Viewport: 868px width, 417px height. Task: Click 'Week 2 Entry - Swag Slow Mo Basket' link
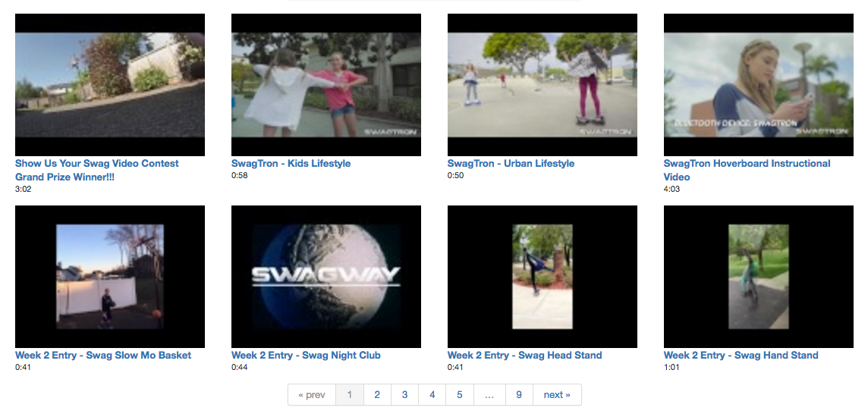coord(103,355)
